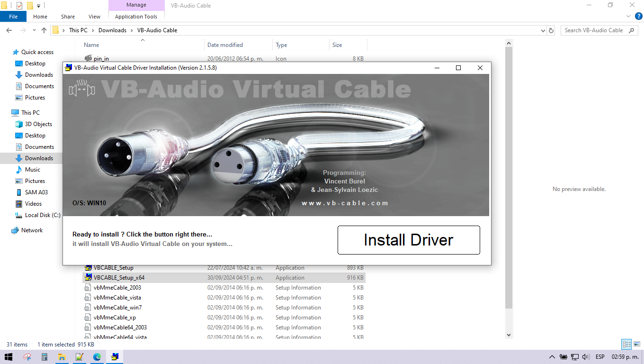Open the Recent locations dropdown arrow
Screen dimensions: 644x364
(x=34, y=30)
